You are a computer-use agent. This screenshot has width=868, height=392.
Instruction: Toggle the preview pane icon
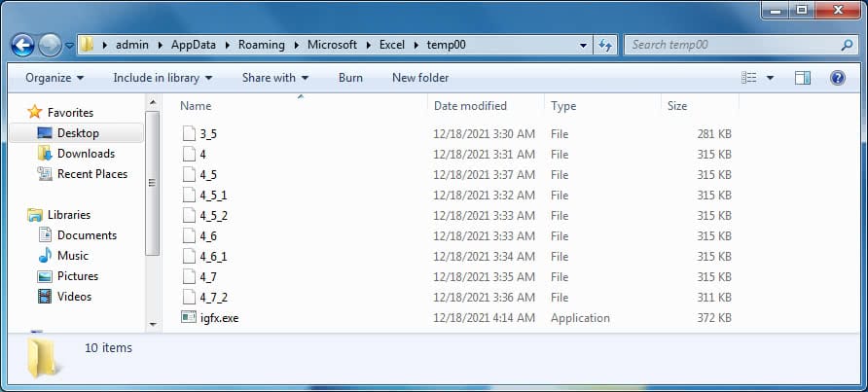pos(803,78)
